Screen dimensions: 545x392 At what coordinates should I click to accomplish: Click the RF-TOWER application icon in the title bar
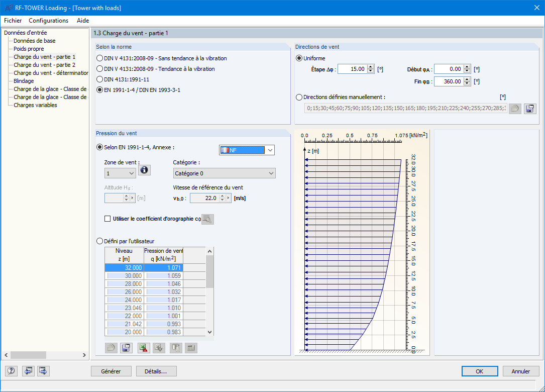pyautogui.click(x=8, y=8)
